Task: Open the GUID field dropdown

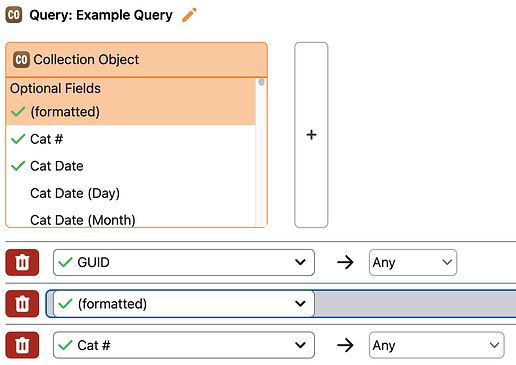Action: coord(184,262)
